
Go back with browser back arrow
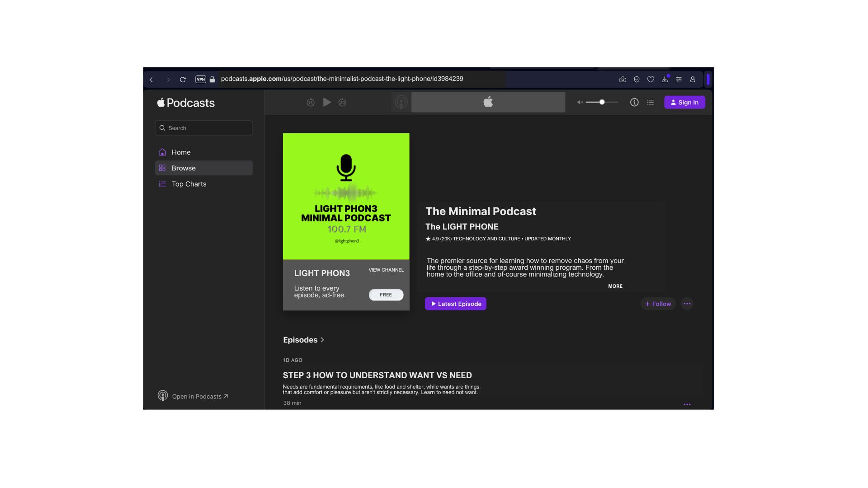[151, 80]
